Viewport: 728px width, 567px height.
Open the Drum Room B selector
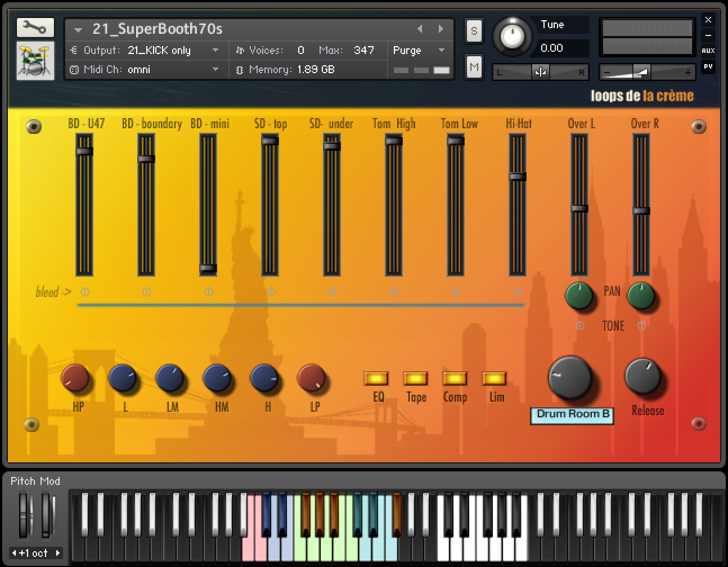pos(572,414)
